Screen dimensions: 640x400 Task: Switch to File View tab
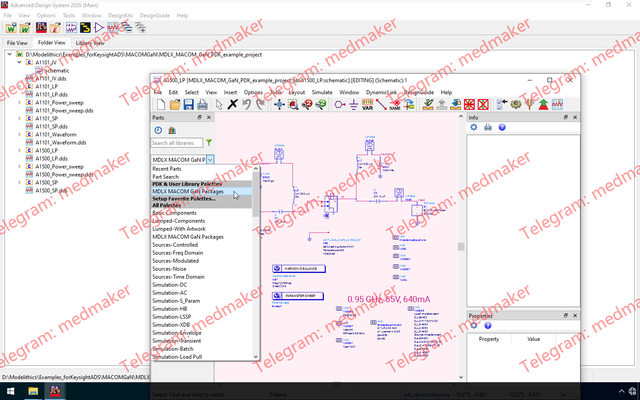(x=17, y=43)
